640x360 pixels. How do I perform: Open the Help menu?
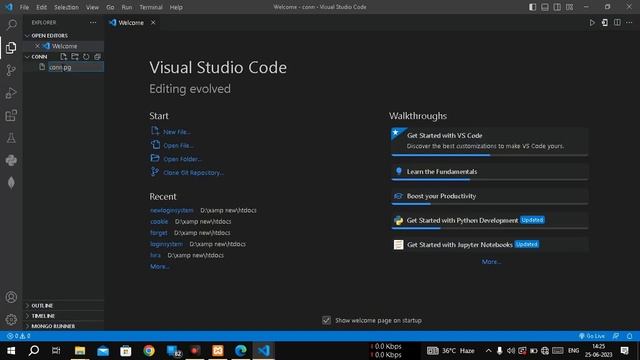176,7
